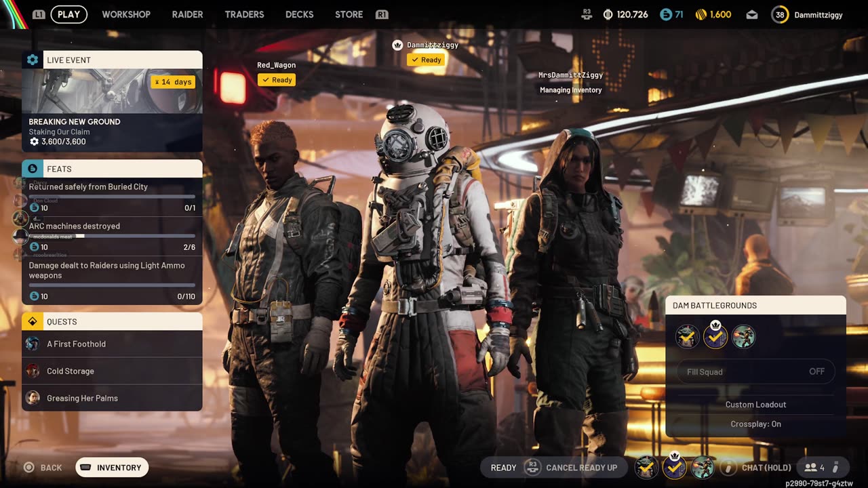Open the mail envelope icon
This screenshot has width=868, height=488.
(x=751, y=14)
